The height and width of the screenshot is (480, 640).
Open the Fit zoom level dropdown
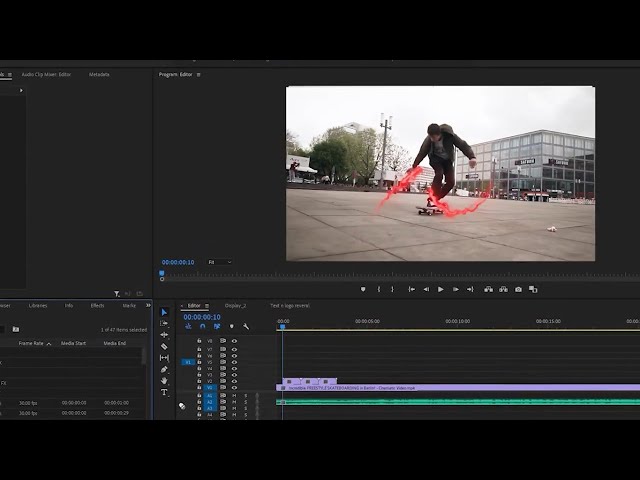pos(220,262)
